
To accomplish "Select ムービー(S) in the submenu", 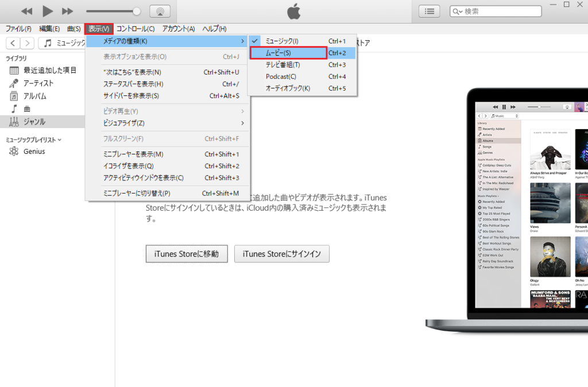I will 303,53.
